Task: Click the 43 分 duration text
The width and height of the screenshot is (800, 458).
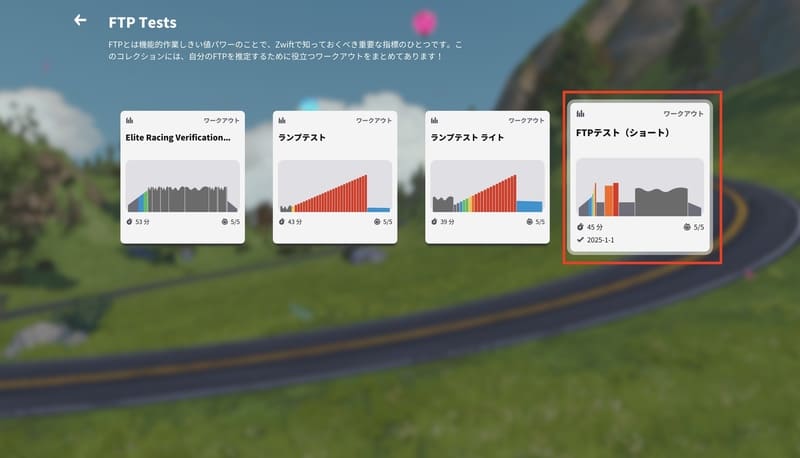Action: pos(295,222)
